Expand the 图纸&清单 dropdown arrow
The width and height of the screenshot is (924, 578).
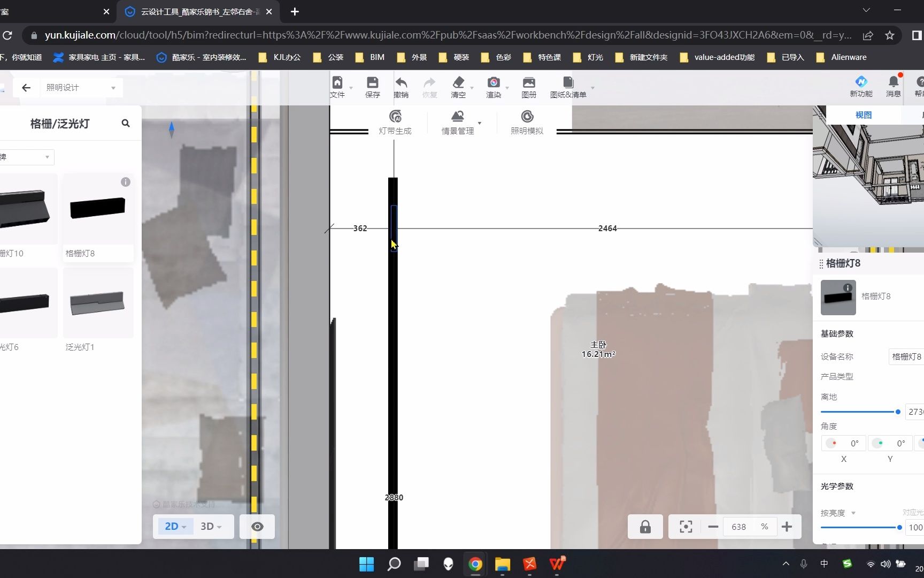coord(592,88)
